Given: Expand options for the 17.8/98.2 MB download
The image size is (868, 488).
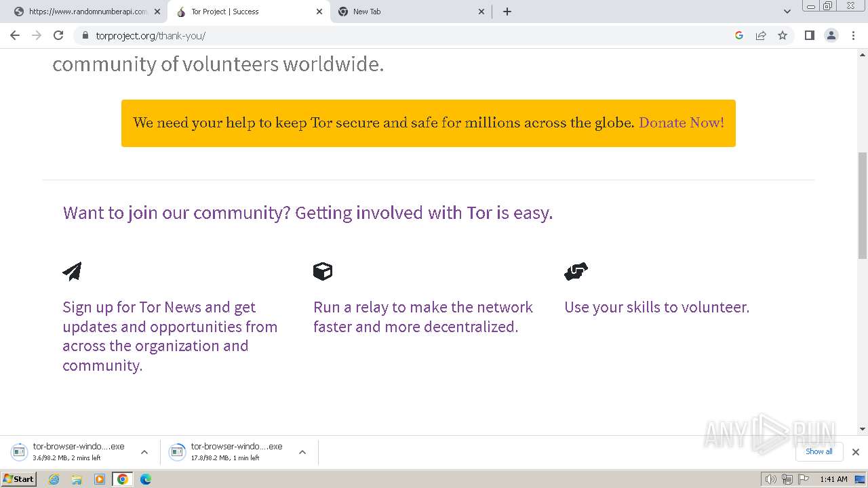Looking at the screenshot, I should (x=302, y=452).
